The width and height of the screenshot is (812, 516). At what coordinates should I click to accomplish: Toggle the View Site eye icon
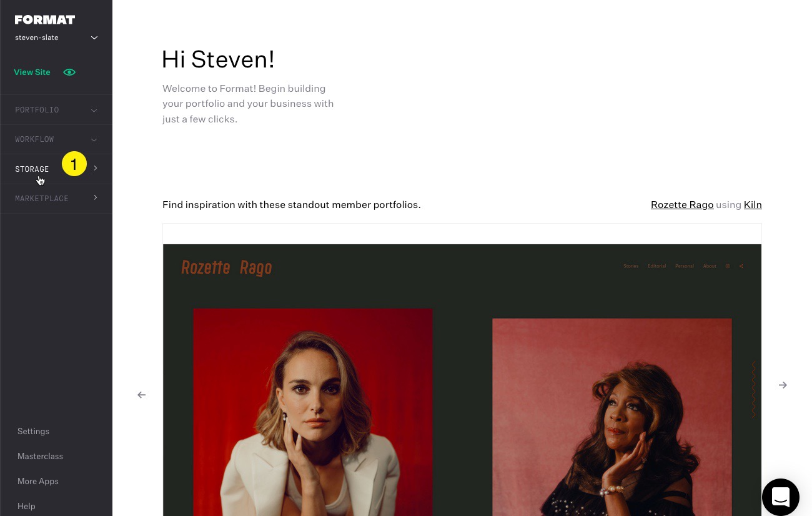click(x=69, y=72)
